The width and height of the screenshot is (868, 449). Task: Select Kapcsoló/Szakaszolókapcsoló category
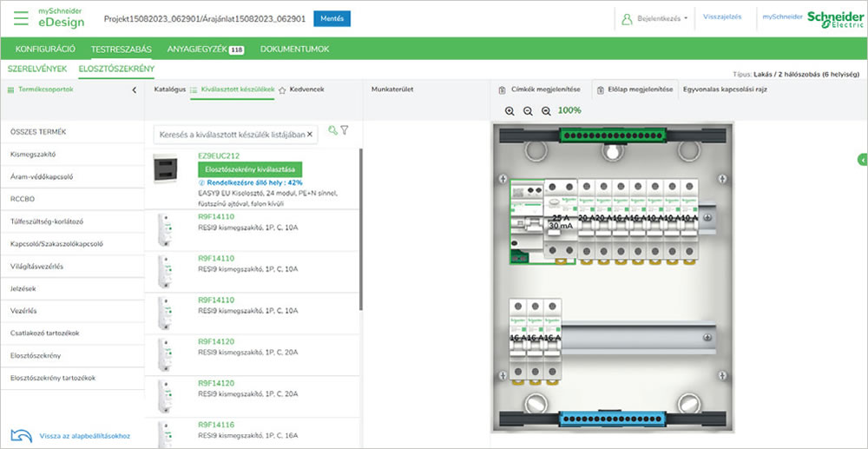tap(72, 243)
